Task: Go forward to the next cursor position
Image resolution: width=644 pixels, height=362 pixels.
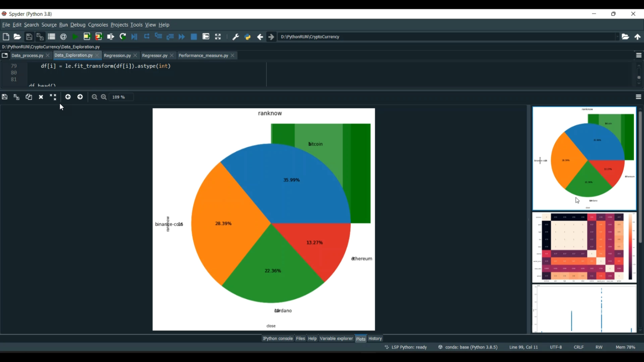Action: (x=271, y=37)
